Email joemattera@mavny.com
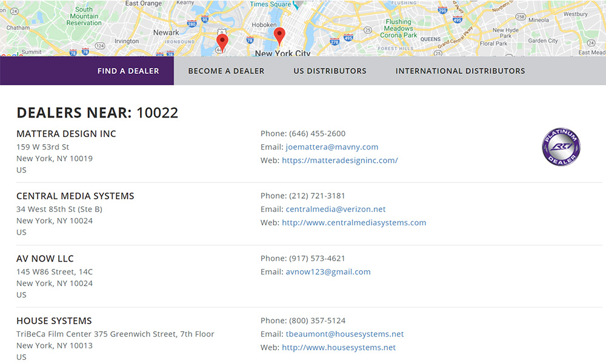The image size is (606, 364). coord(332,147)
